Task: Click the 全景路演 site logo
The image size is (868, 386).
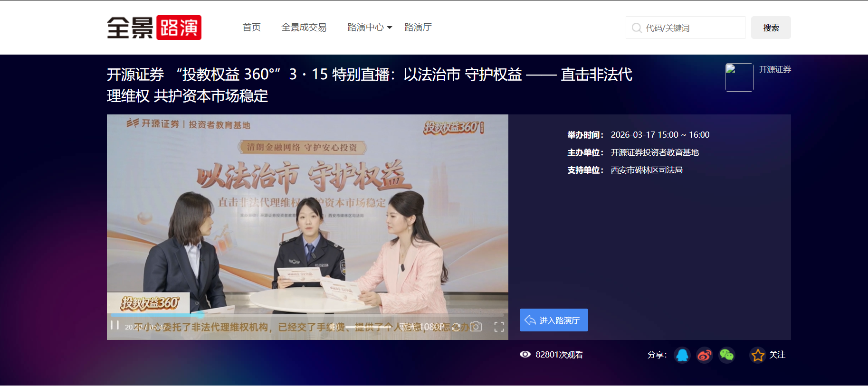Action: (154, 28)
